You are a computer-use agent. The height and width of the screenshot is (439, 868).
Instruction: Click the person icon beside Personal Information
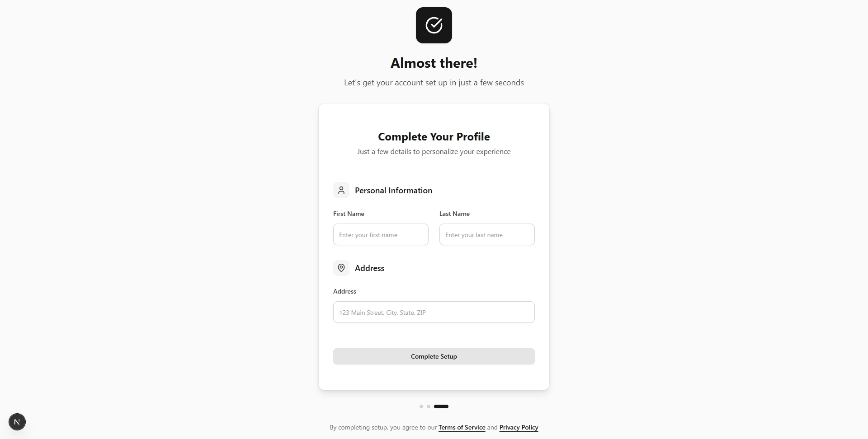click(x=341, y=190)
